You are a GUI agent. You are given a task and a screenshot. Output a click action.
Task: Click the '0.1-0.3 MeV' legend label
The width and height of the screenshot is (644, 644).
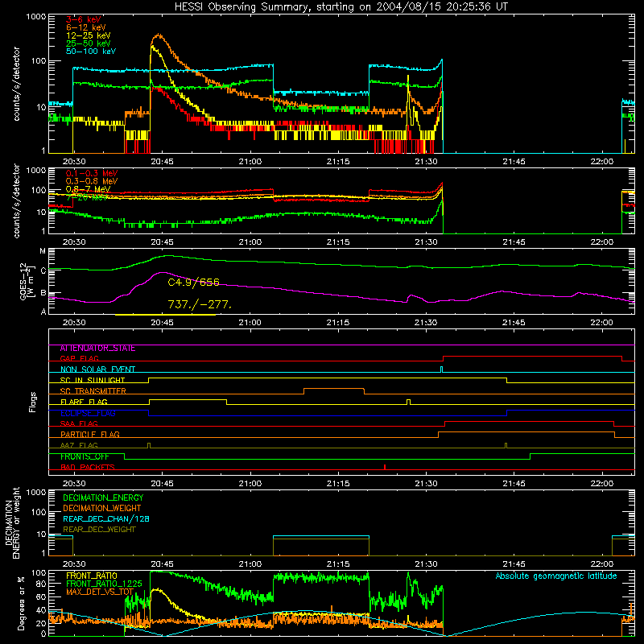point(92,173)
